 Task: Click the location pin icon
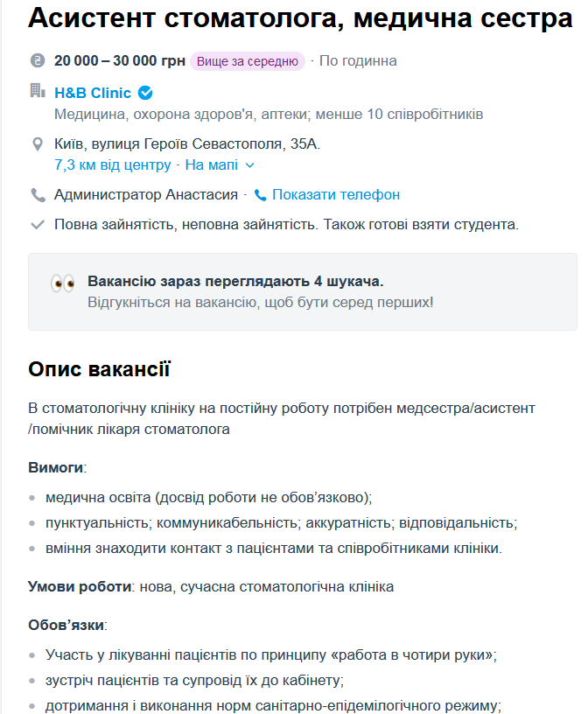(x=38, y=143)
